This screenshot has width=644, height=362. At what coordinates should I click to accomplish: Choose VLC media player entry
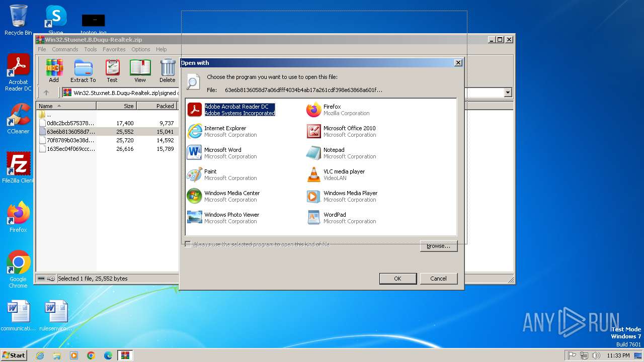[x=336, y=174]
